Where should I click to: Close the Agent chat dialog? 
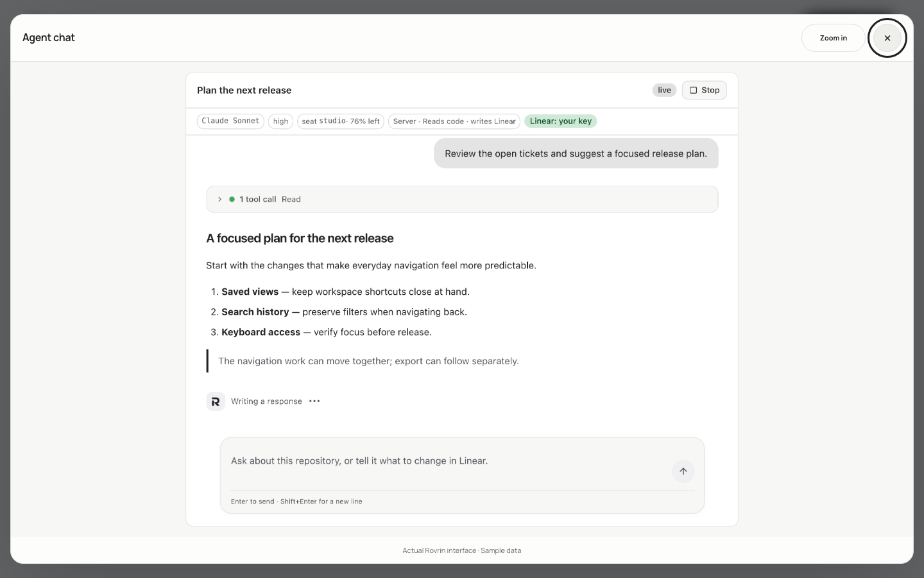pyautogui.click(x=887, y=38)
